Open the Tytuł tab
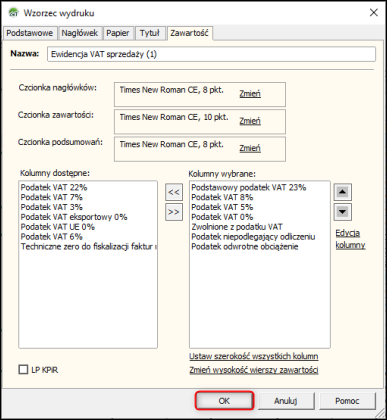The image size is (387, 420). click(150, 33)
